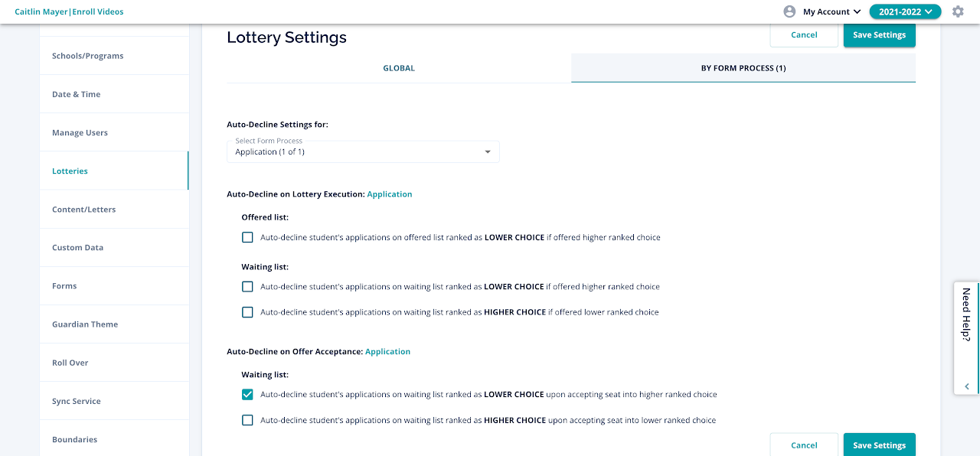Enable HIGHER CHOICE upon accepting seat checkbox
The image size is (980, 456).
tap(247, 420)
